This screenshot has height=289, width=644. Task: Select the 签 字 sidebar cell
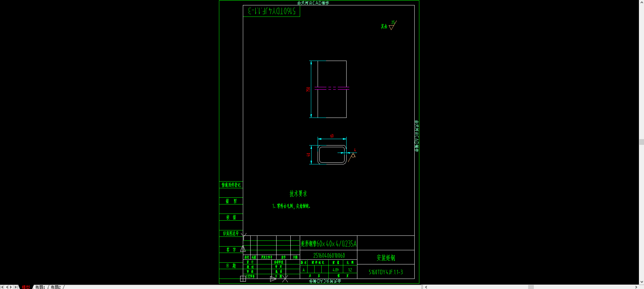click(231, 250)
